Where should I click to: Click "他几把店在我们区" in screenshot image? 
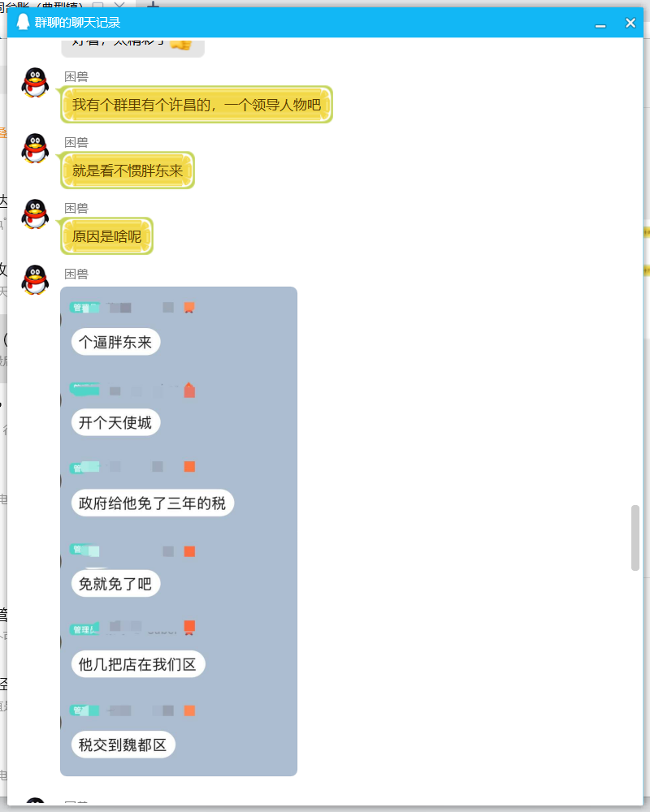(x=138, y=664)
